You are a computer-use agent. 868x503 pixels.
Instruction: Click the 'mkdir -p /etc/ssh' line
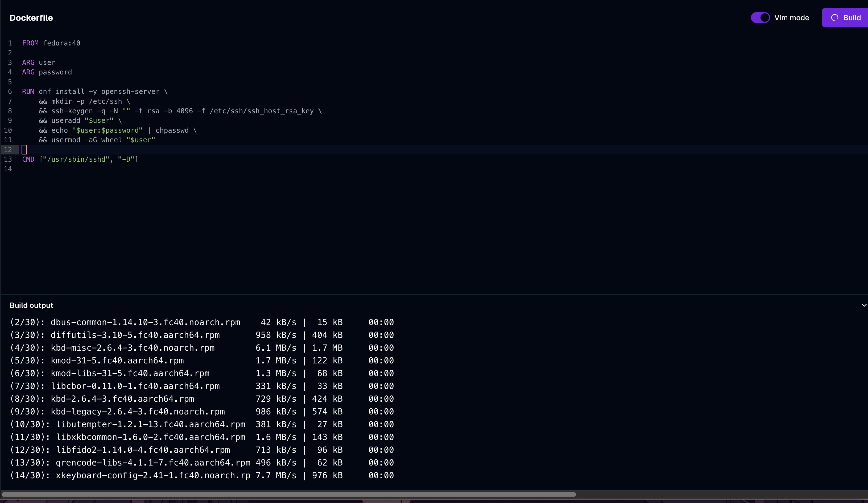point(84,102)
